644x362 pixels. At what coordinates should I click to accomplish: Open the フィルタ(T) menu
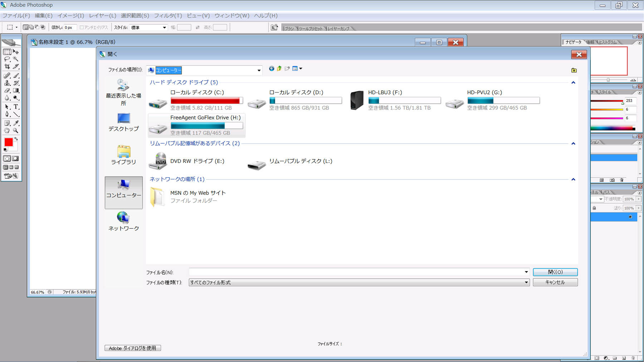click(168, 16)
